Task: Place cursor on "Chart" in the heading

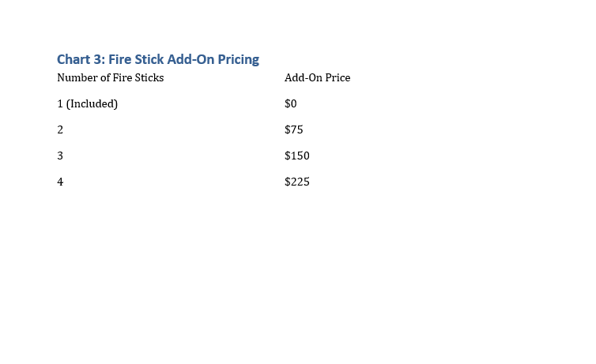Action: point(74,59)
